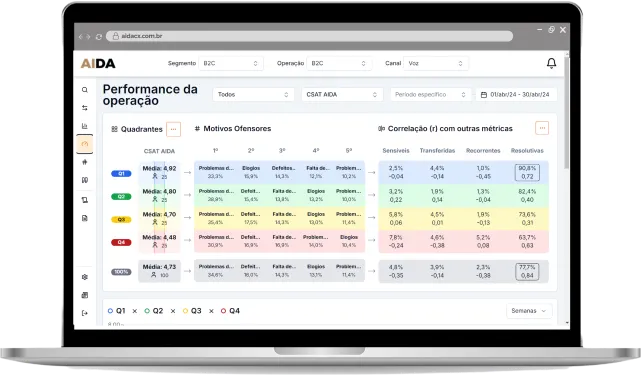This screenshot has width=641, height=375.
Task: Click the Média: 4,80 cell
Action: pyautogui.click(x=159, y=195)
